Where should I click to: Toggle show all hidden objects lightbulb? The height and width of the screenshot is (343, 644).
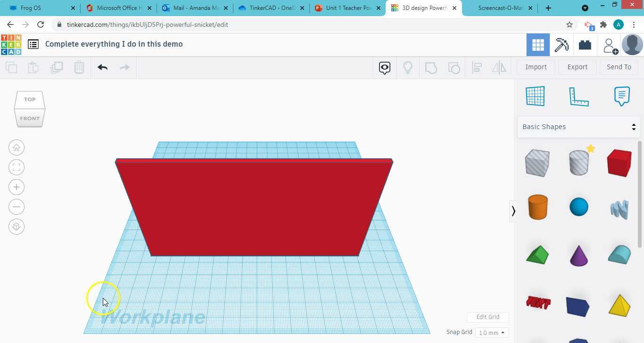point(408,67)
